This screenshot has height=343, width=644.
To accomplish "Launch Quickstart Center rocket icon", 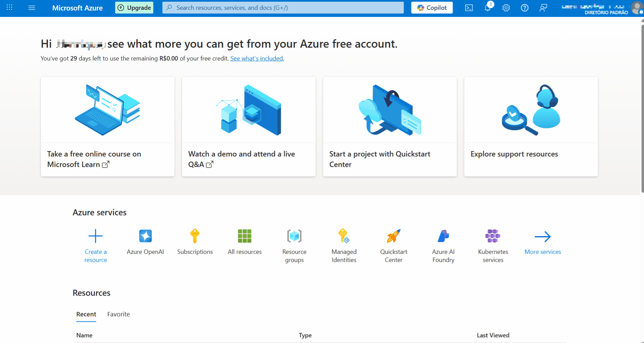I will pos(394,236).
